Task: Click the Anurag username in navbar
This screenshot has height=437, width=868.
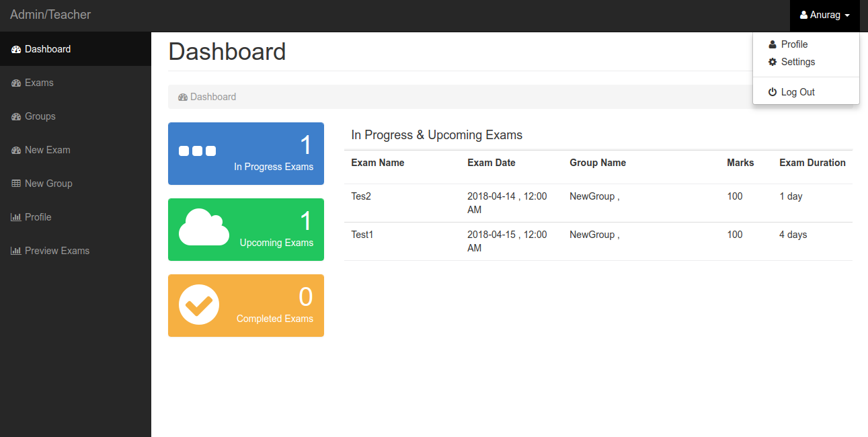Action: point(825,15)
